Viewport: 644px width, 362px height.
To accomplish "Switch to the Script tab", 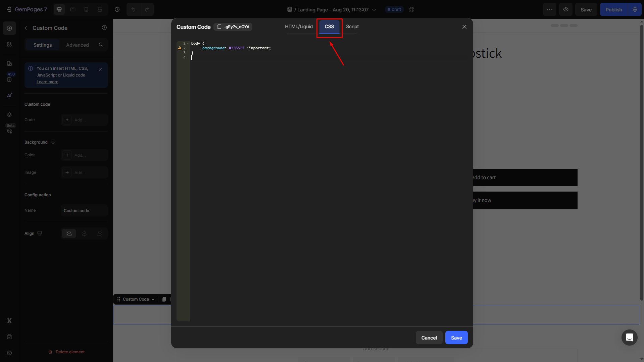I will pyautogui.click(x=352, y=27).
